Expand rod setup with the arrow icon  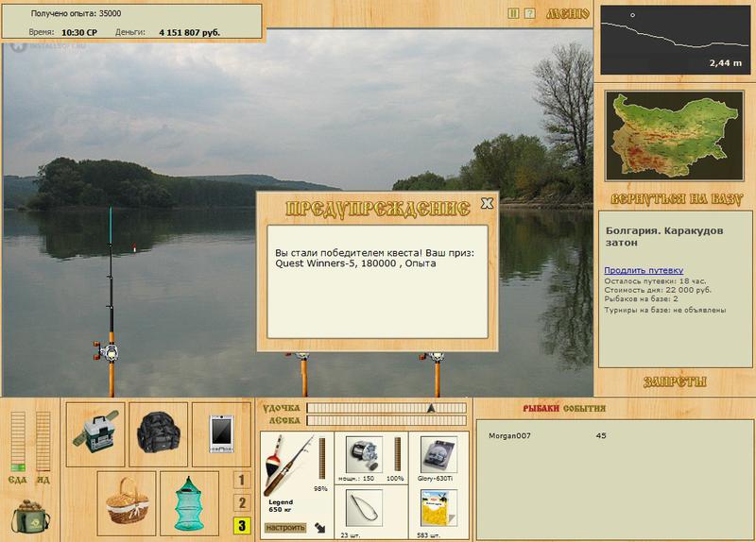tap(319, 528)
